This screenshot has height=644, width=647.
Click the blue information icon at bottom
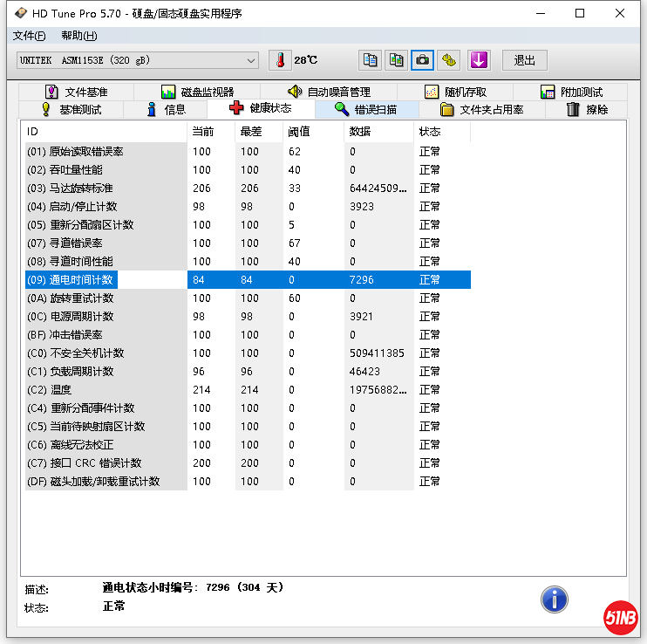coord(554,599)
